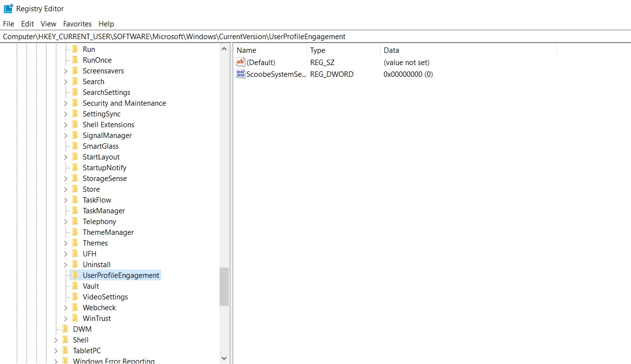Expand the Shell key under Windows

coord(56,340)
